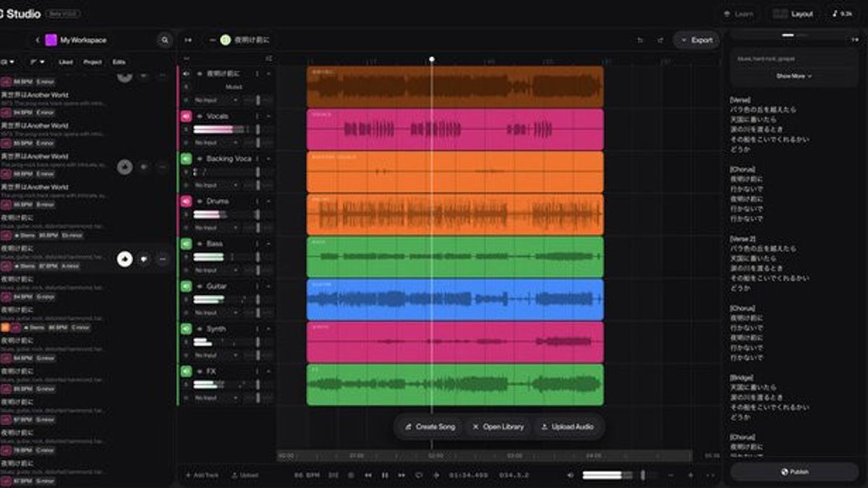The image size is (868, 488).
Task: Click the rewind icon in the transport bar
Action: (x=370, y=476)
